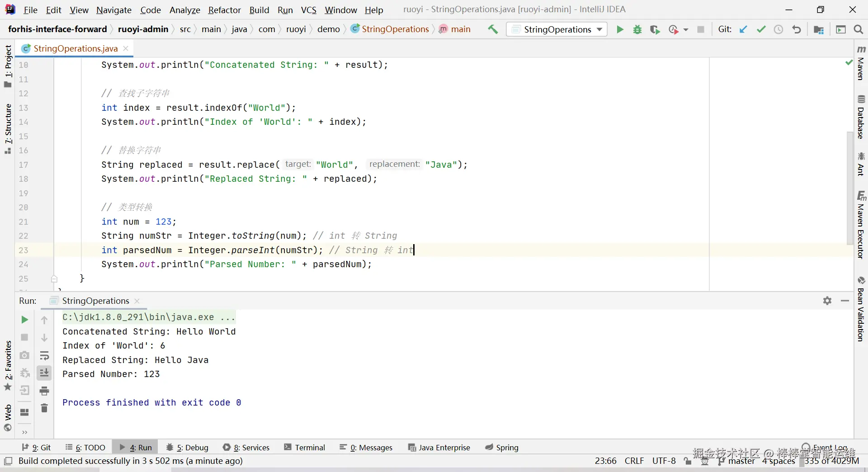Click Git commit checkmark icon

[x=761, y=29]
